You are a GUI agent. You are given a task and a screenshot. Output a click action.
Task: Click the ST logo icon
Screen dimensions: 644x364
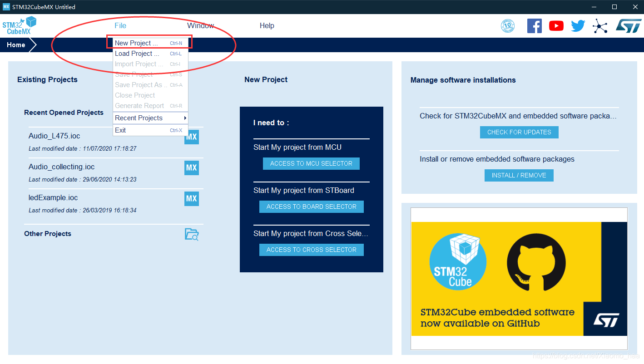point(629,26)
